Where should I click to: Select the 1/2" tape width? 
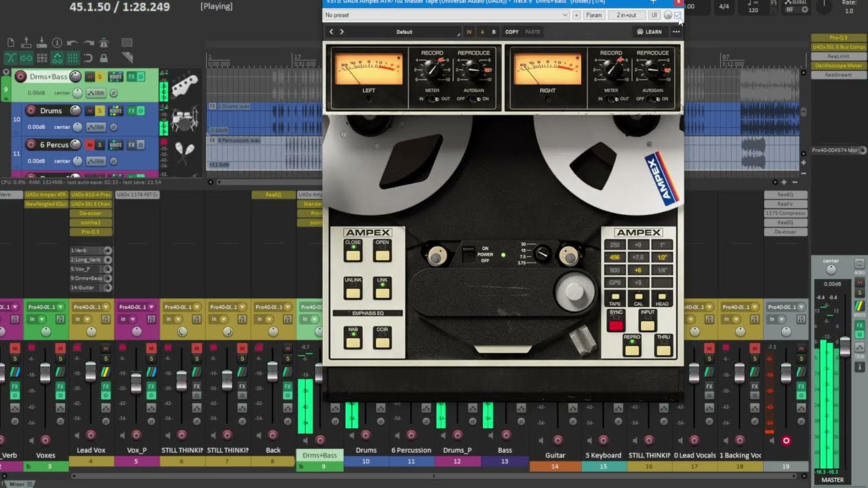662,258
